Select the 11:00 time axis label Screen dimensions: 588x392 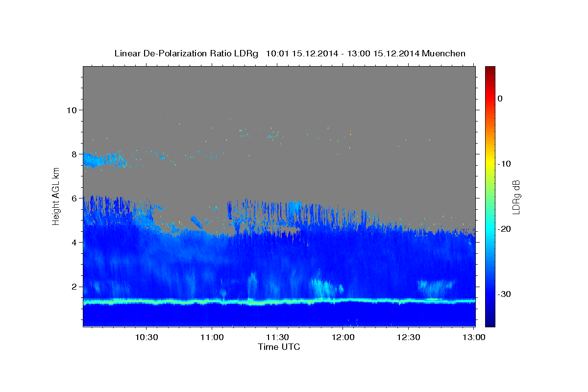point(212,337)
